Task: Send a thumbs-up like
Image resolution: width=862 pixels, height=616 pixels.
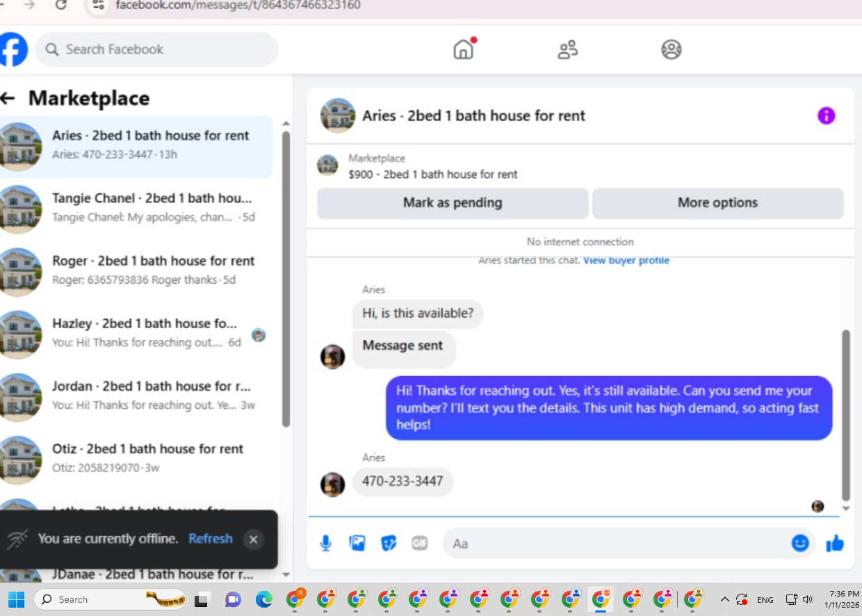Action: point(835,543)
